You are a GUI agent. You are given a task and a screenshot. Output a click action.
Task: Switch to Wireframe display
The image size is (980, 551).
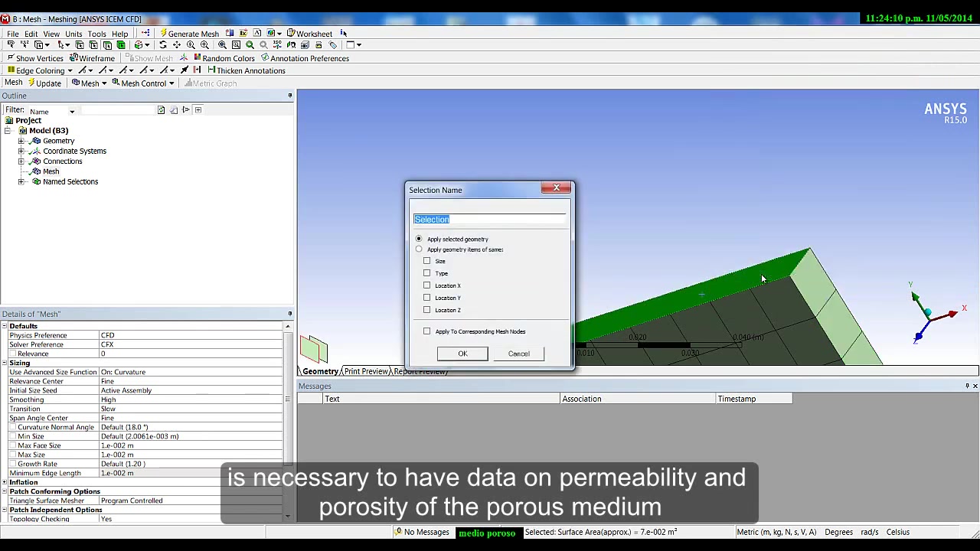point(92,58)
